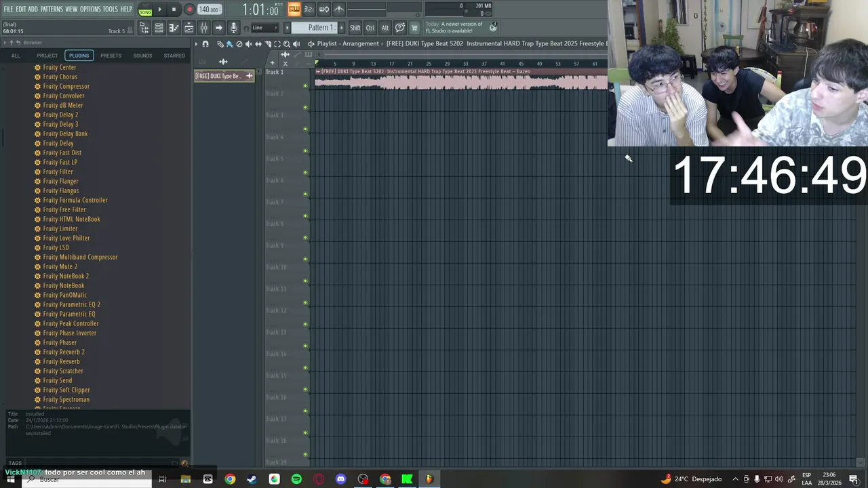Select Fruity Delay Bank plugin

[x=65, y=134]
